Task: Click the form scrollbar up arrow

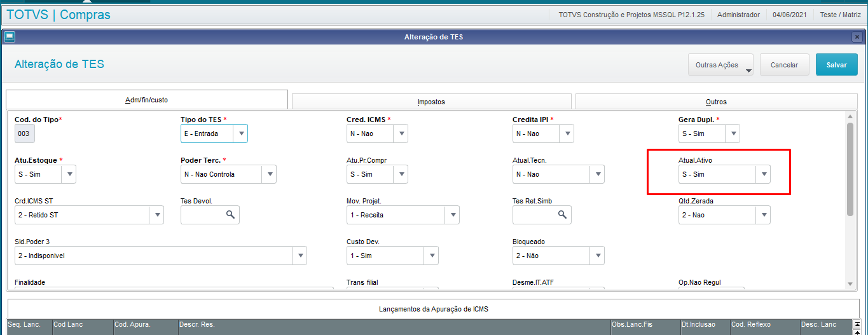Action: pos(850,116)
